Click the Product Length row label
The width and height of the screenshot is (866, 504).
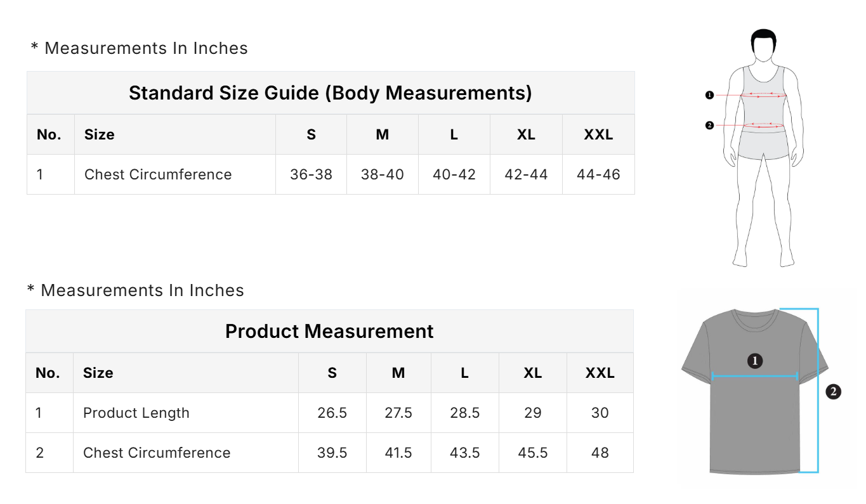tap(136, 413)
